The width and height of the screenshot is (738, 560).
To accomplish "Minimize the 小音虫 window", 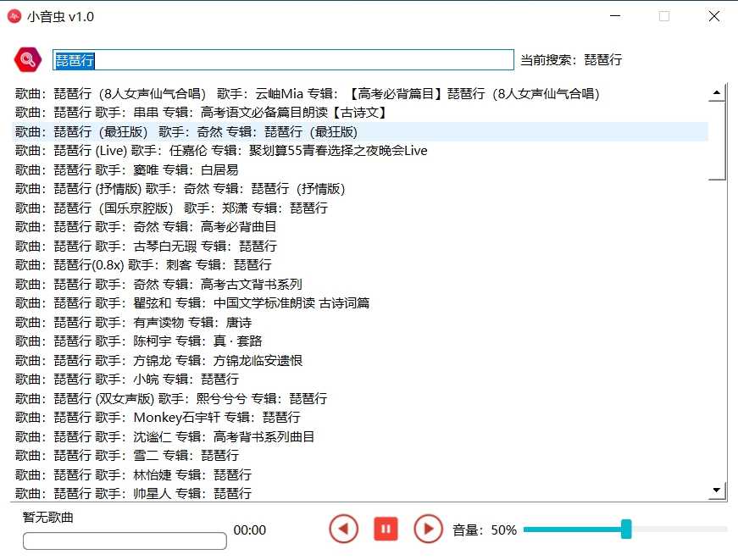I will tap(615, 16).
